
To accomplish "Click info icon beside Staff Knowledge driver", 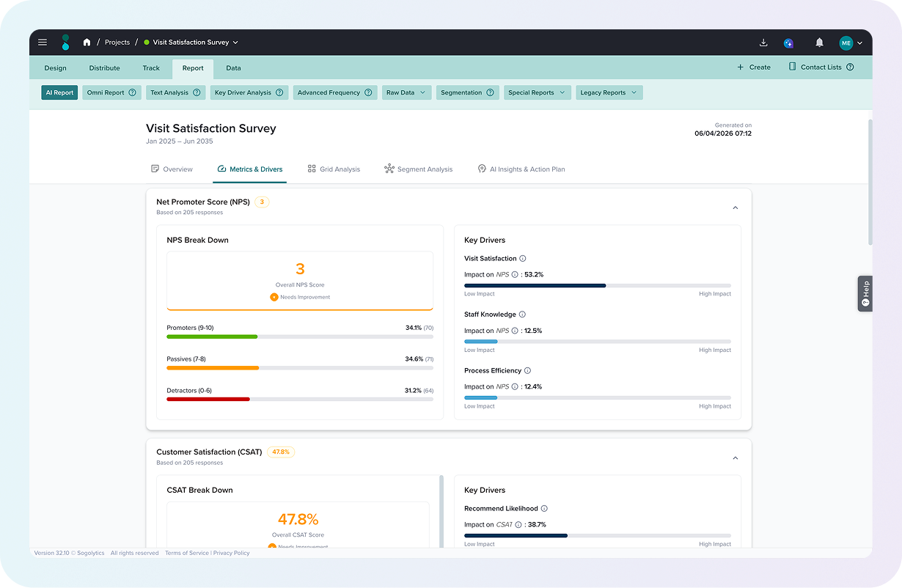I will point(522,315).
